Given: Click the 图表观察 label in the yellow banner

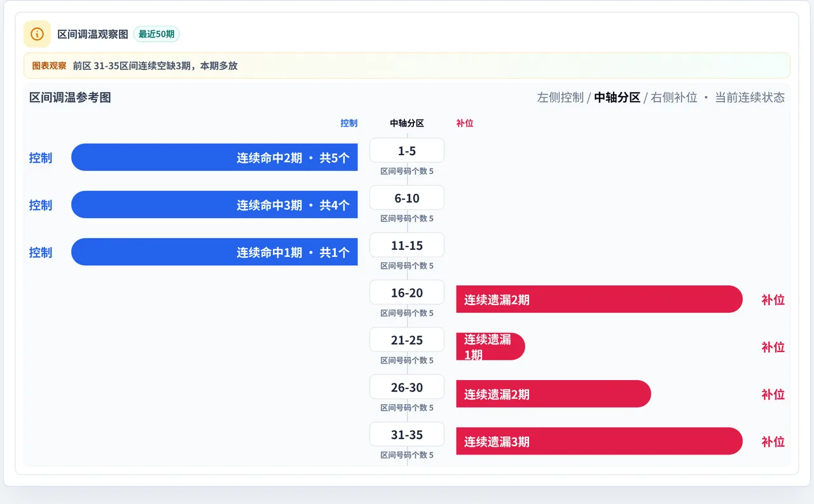Looking at the screenshot, I should click(x=49, y=65).
